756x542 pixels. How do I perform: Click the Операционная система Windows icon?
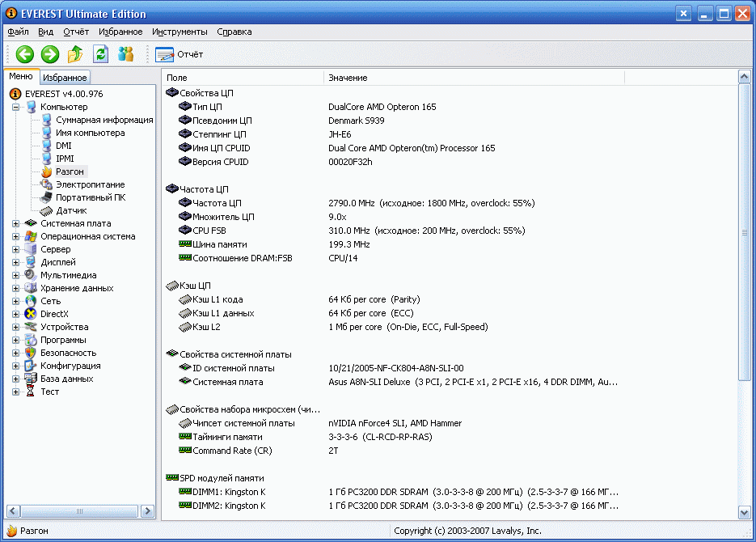coord(31,236)
